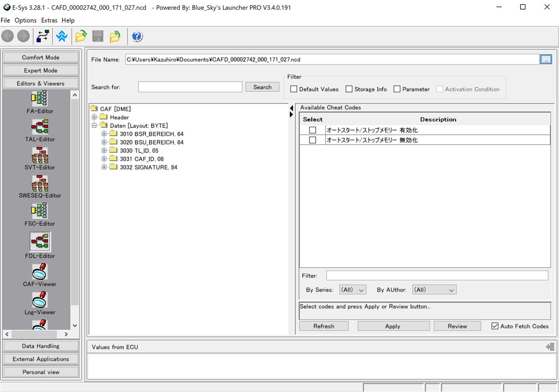Click the Search button
The height and width of the screenshot is (392, 559).
click(x=262, y=87)
